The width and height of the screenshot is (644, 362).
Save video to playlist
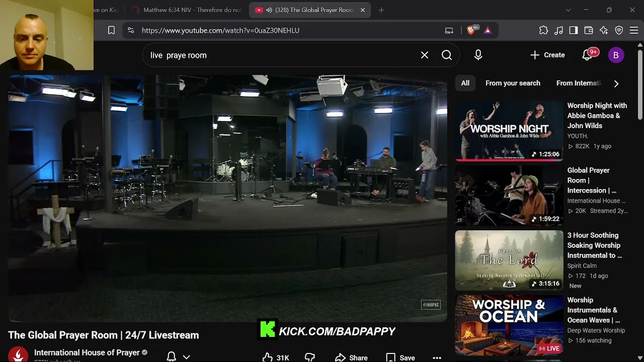[x=400, y=357]
